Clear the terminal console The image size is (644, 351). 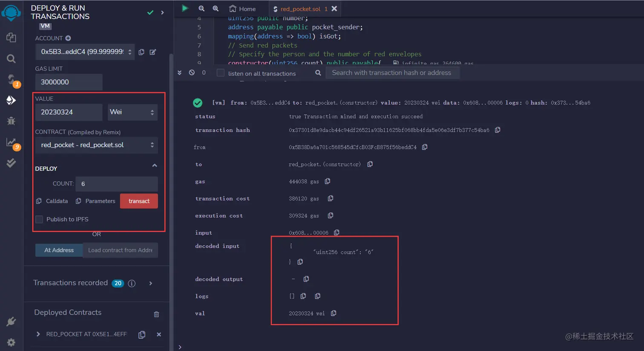coord(192,73)
